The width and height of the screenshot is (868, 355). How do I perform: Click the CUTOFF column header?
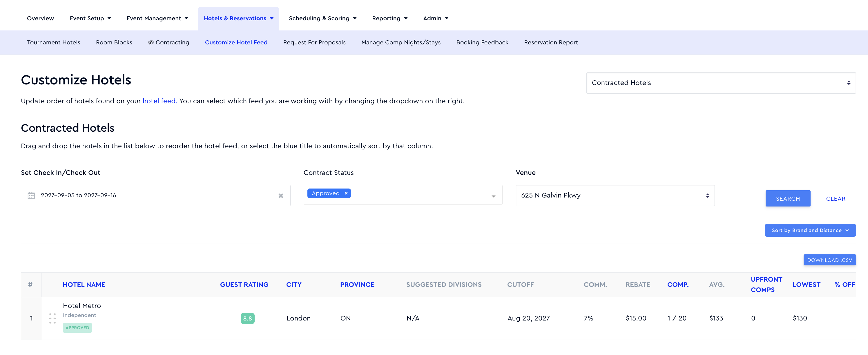520,285
